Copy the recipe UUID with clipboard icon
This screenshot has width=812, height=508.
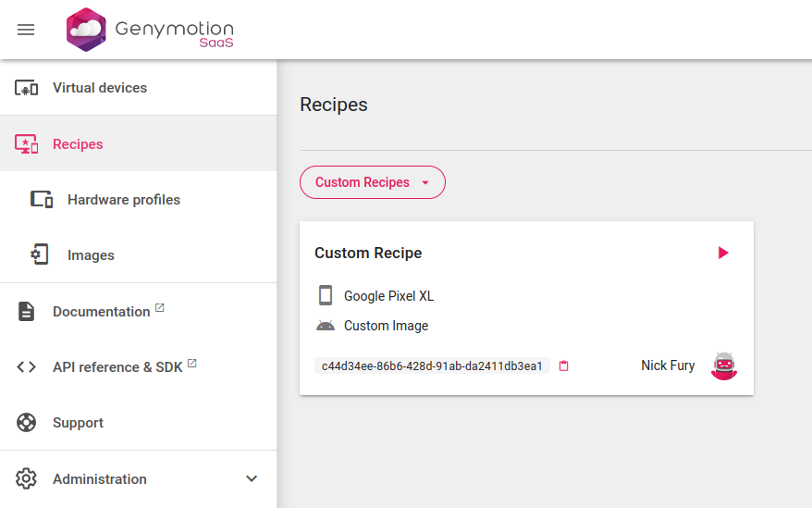(x=564, y=366)
